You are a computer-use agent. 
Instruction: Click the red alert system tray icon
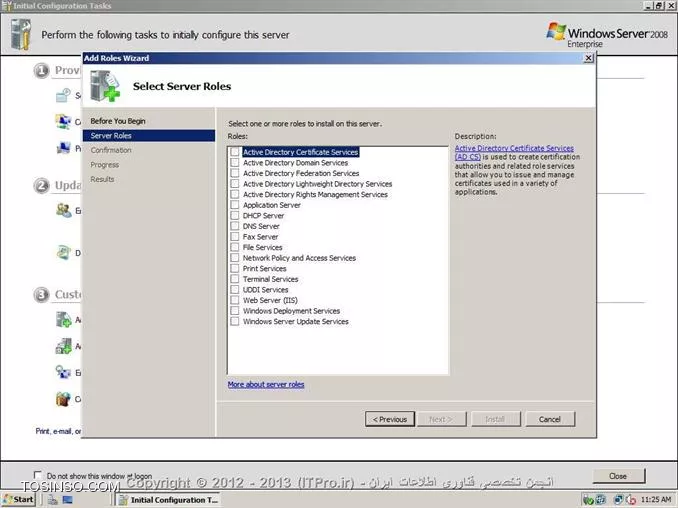631,500
